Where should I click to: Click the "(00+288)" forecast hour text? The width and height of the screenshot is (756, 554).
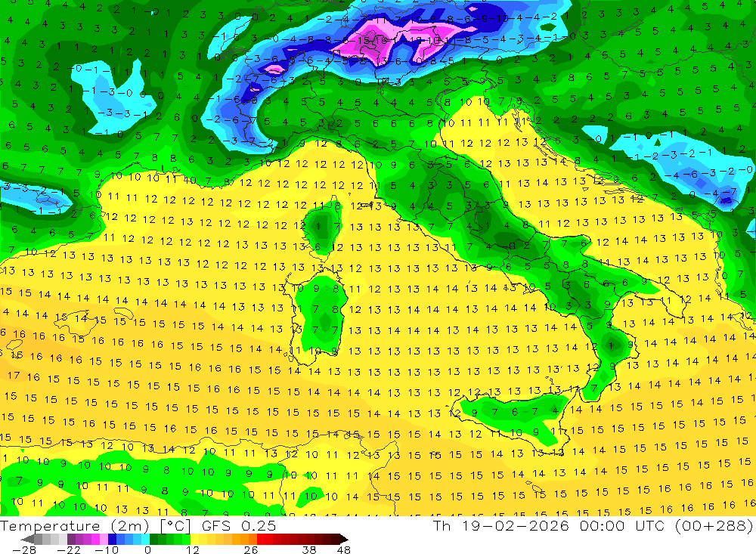[x=714, y=525]
